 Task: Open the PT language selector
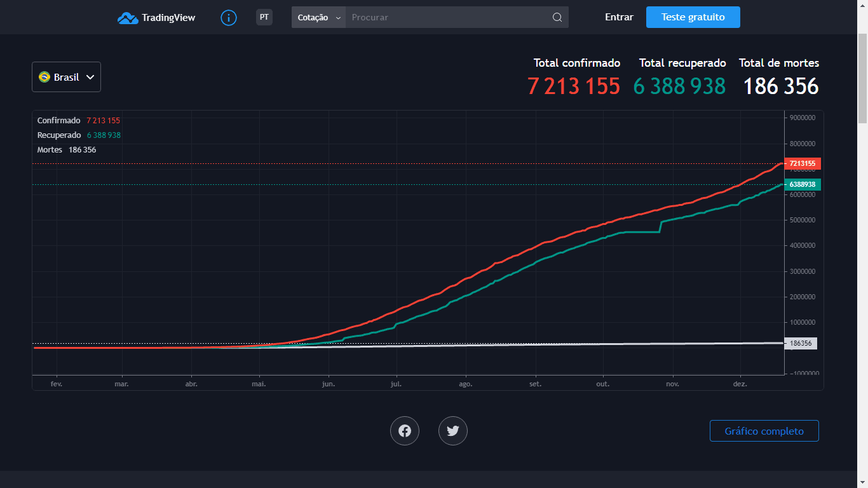(x=264, y=17)
